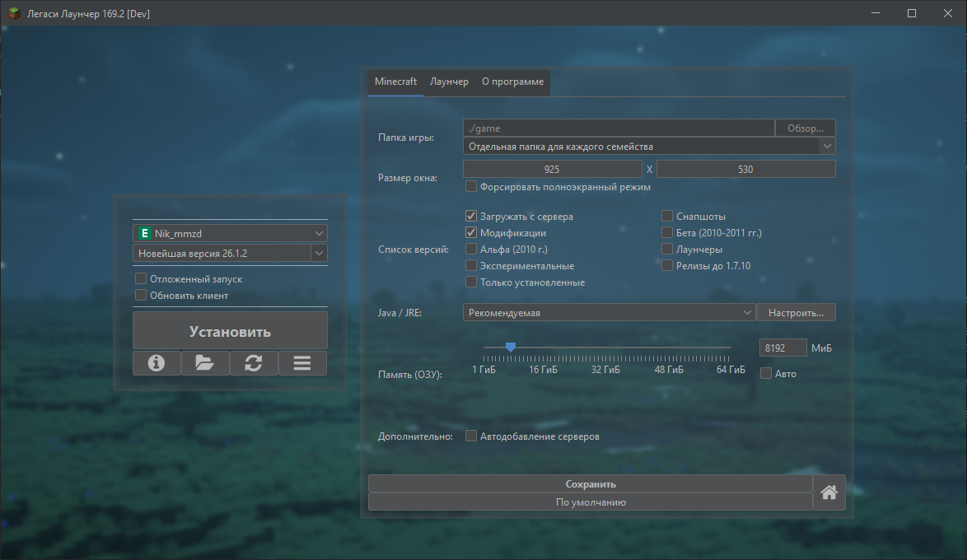Click the refresh arrows icon button
Viewport: 967px width, 560px height.
point(254,362)
